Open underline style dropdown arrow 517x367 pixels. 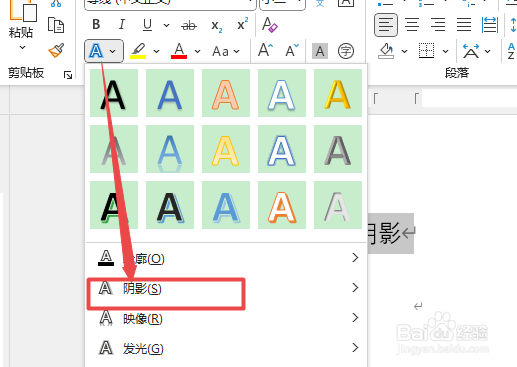pos(166,25)
